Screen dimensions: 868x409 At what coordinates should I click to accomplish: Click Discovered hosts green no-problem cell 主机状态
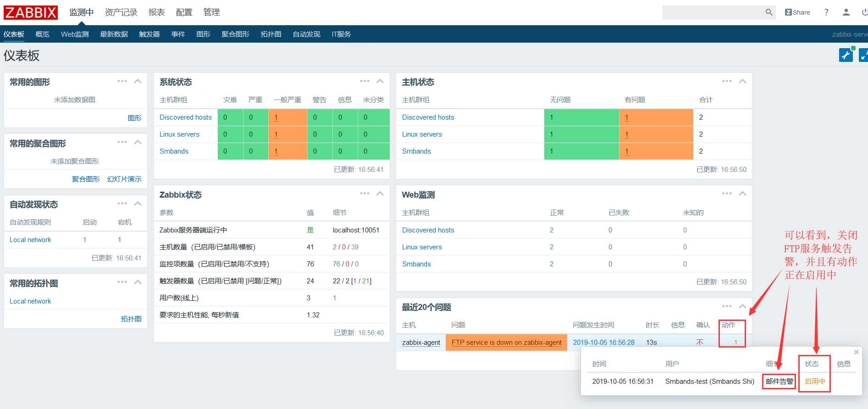[581, 117]
